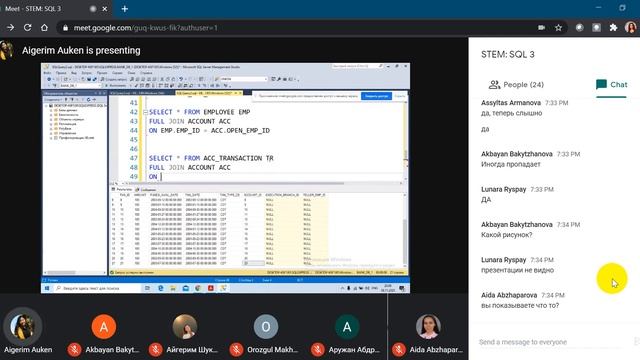640x360 pixels.
Task: Expand the Базы данных tree node
Action: tap(51, 110)
